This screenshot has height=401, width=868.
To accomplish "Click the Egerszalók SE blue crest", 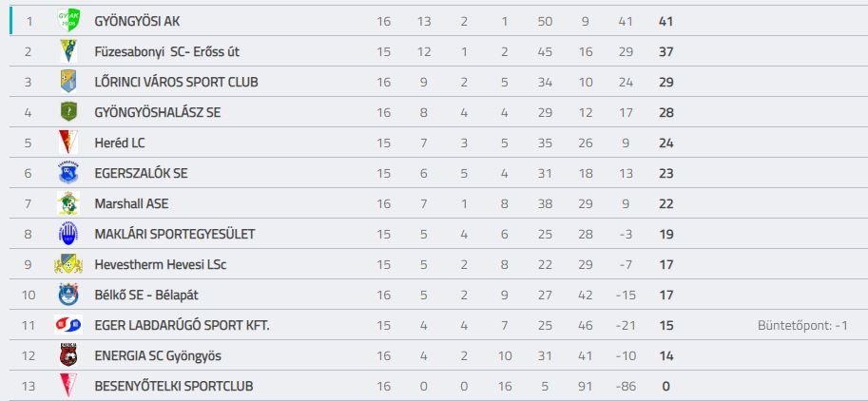I will tap(68, 173).
